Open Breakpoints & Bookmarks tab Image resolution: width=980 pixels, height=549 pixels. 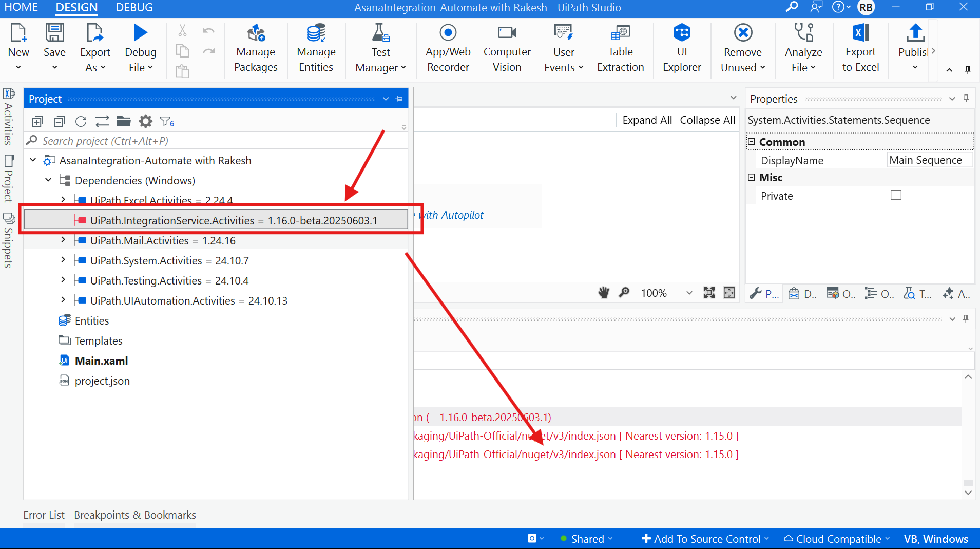(135, 515)
